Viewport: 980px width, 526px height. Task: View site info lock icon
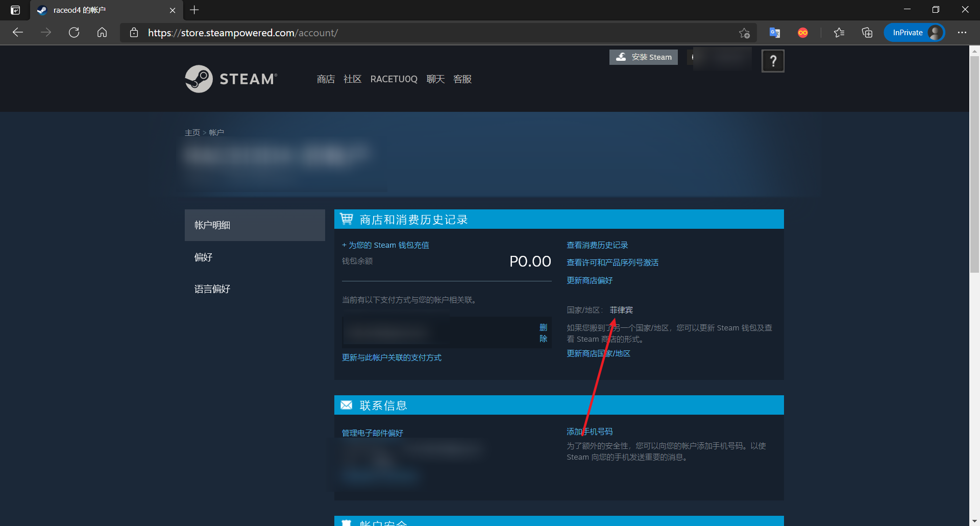[134, 33]
